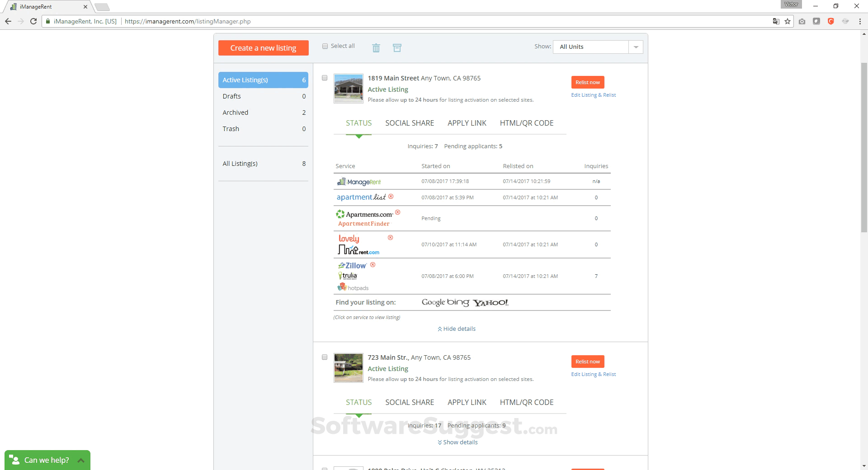
Task: Select the checkbox next to 1819 Main Street
Action: [x=324, y=78]
